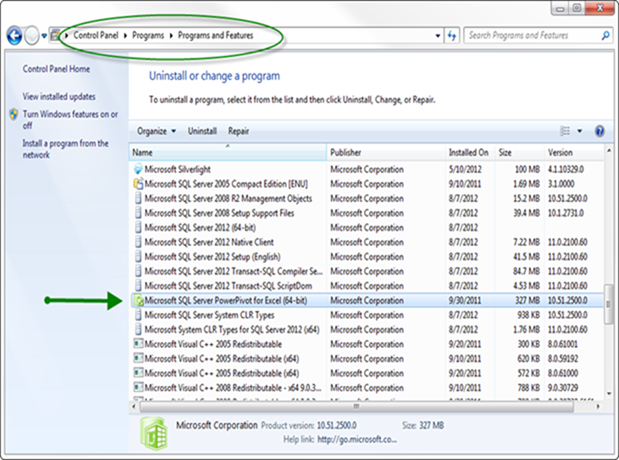Sort by the Name column header
Viewport: 619px width, 460px height.
(228, 152)
